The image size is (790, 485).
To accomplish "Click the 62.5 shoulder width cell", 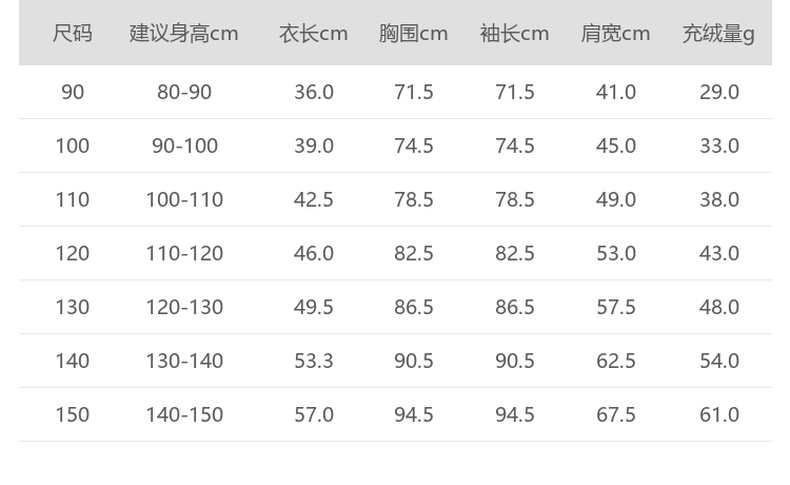I will [x=615, y=361].
